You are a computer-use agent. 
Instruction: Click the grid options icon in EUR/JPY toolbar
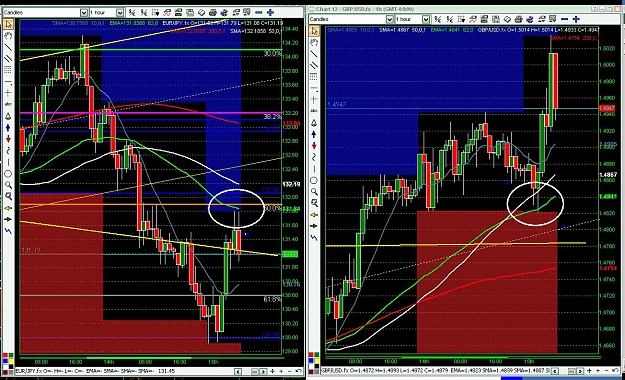155,13
